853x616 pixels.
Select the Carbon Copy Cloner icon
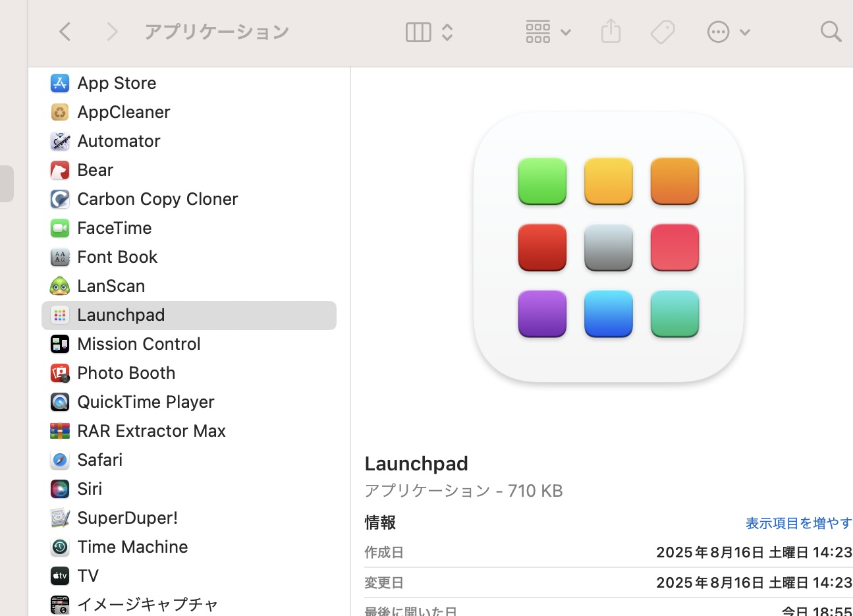pos(60,199)
